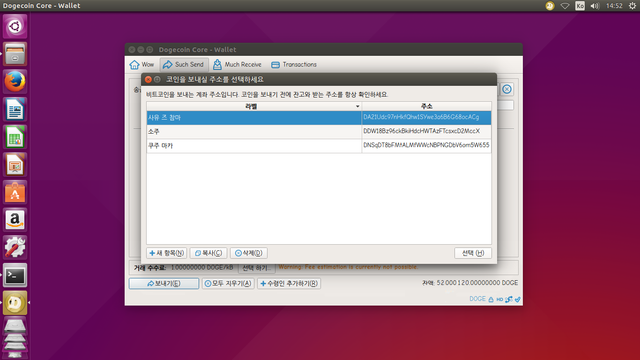Click address DNSqDT8bFMrALMfWWcNBPNG cell

(x=427, y=146)
